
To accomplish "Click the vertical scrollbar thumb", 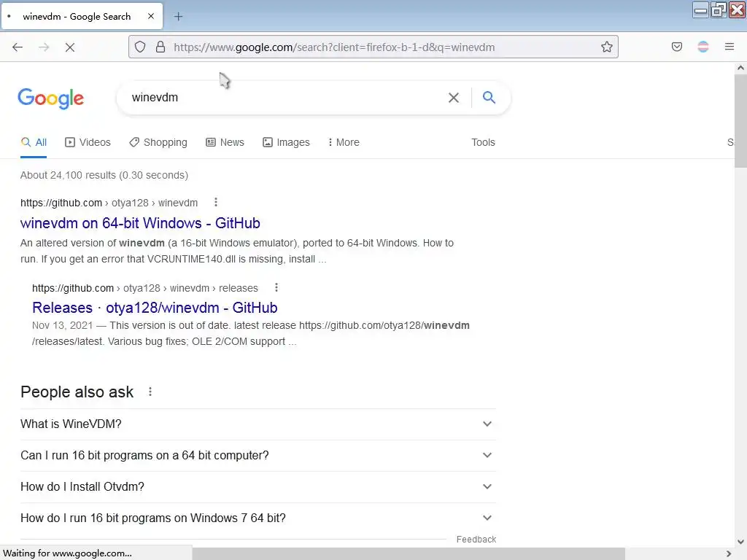I will 740,120.
